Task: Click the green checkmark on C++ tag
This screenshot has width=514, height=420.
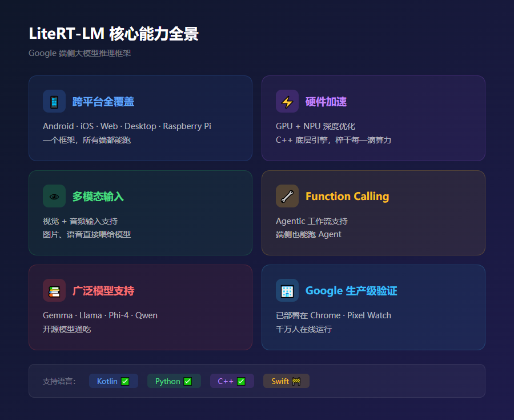Action: (241, 381)
